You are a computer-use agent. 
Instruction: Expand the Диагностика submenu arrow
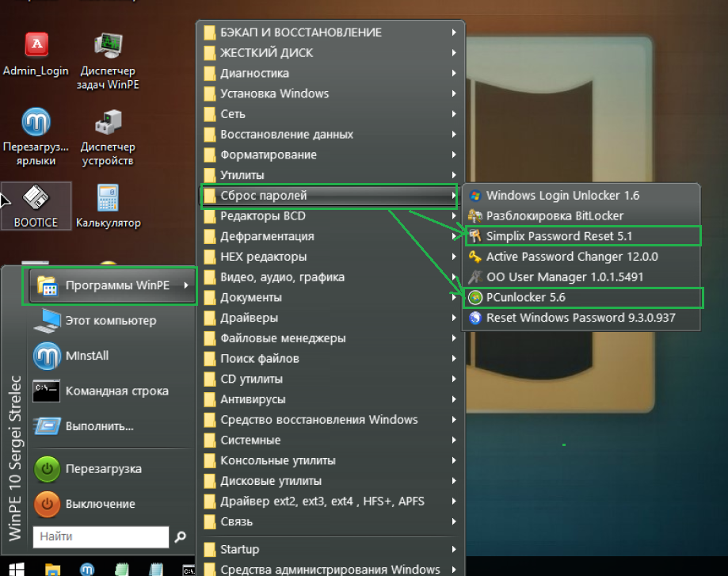(454, 74)
